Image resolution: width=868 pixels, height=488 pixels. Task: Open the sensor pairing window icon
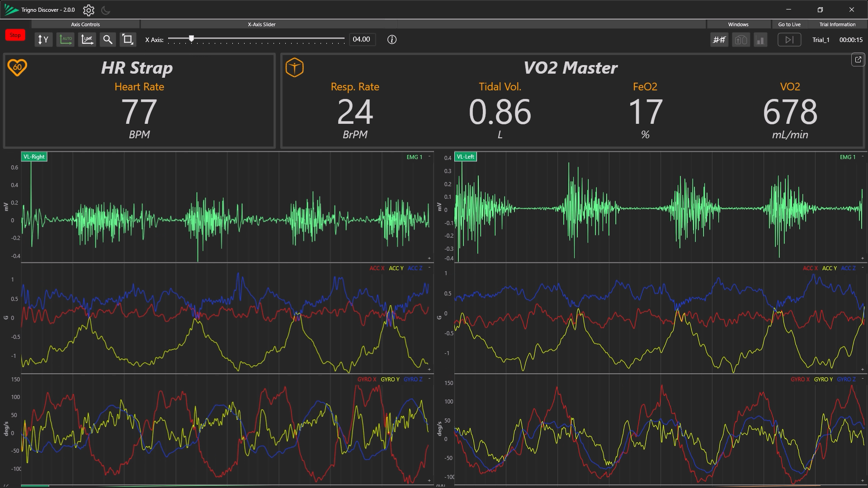pyautogui.click(x=741, y=40)
